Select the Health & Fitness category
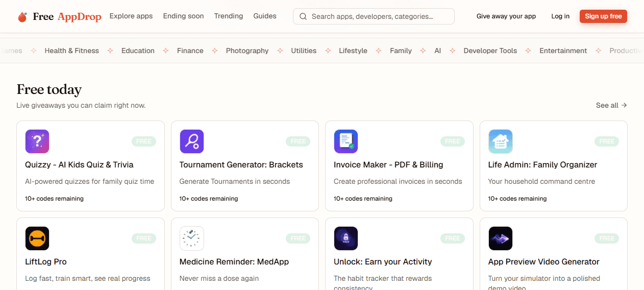644x290 pixels. tap(72, 51)
